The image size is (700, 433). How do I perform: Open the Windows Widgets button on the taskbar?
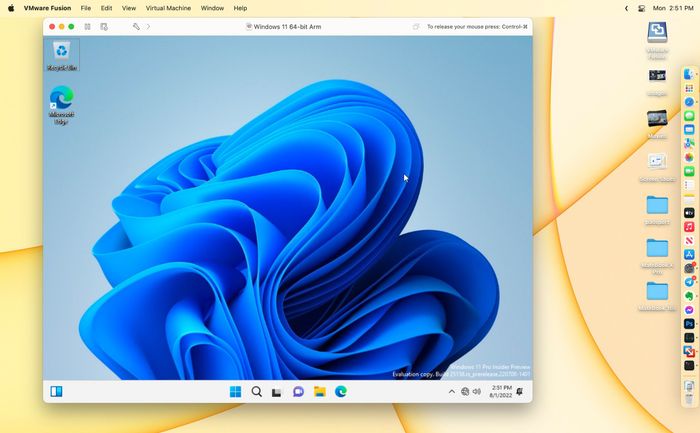click(x=56, y=391)
